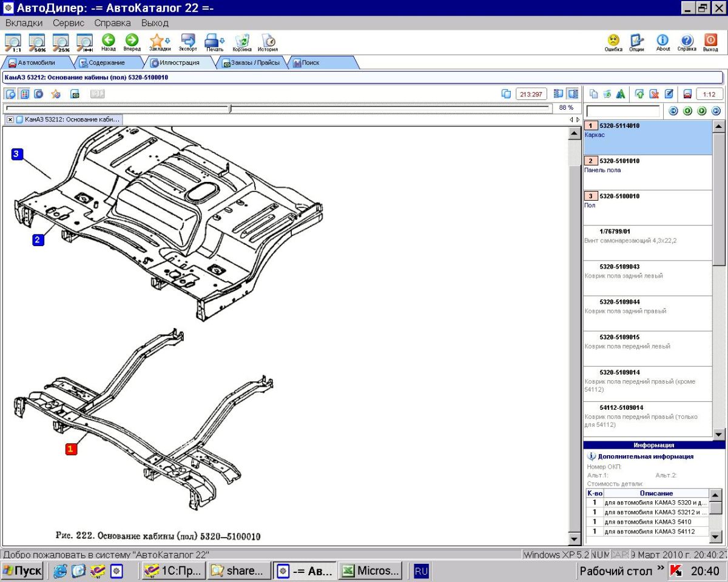
Task: Switch to the Автомобили tab
Action: click(36, 62)
